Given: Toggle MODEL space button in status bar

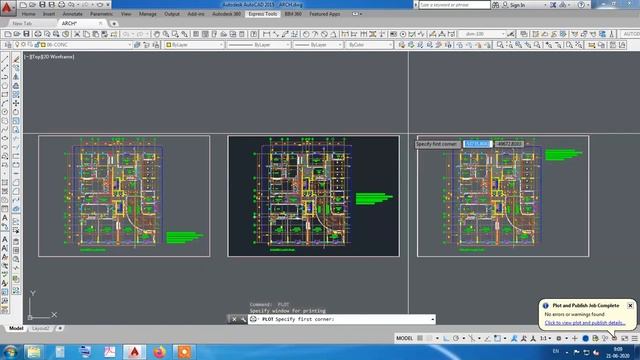Looking at the screenshot, I should (x=404, y=338).
